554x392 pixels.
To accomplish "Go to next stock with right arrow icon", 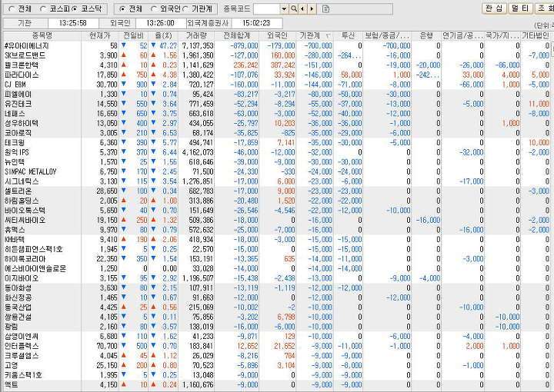I will point(312,8).
